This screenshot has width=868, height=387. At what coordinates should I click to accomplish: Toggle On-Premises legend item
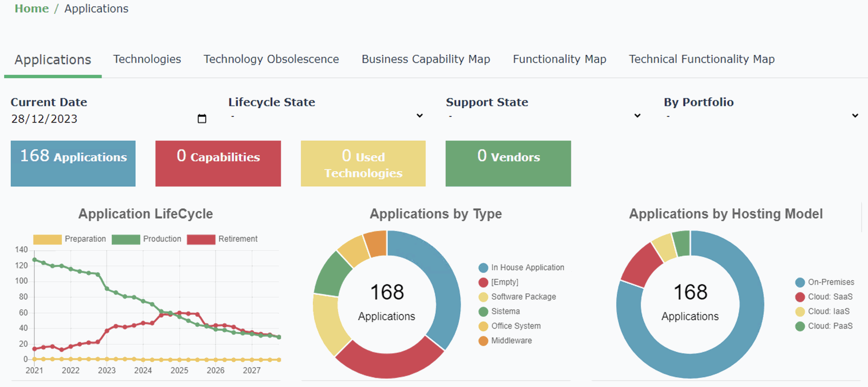click(825, 282)
